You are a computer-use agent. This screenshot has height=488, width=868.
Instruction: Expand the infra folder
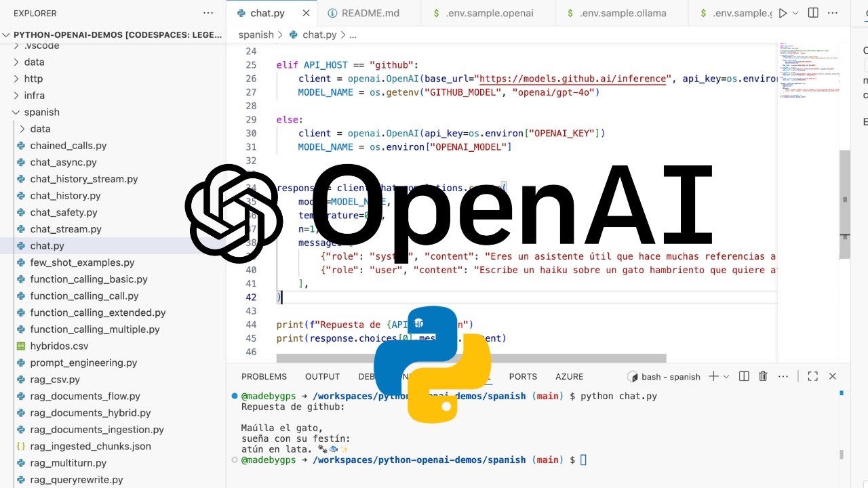(113, 96)
